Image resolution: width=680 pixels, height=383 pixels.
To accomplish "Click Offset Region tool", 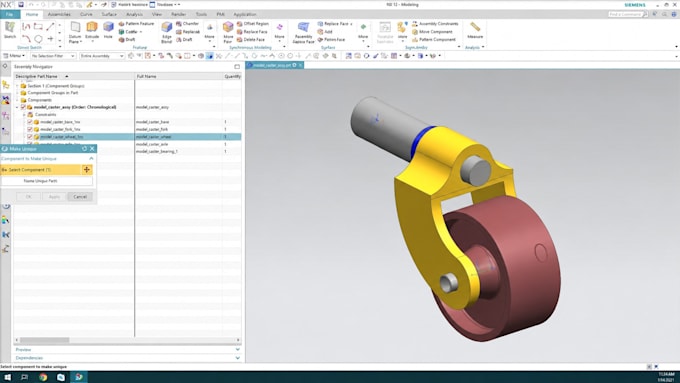I will pyautogui.click(x=253, y=24).
